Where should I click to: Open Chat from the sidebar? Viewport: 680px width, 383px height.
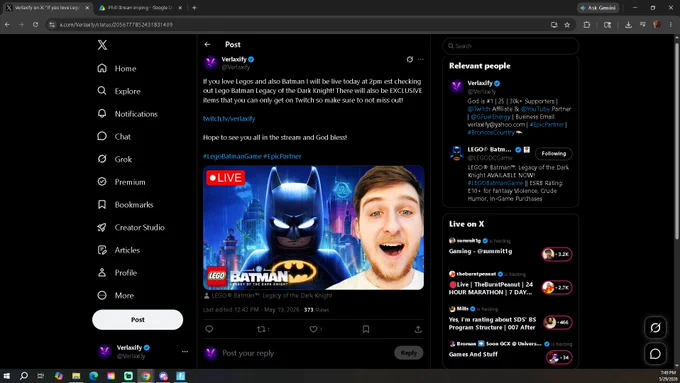114,137
